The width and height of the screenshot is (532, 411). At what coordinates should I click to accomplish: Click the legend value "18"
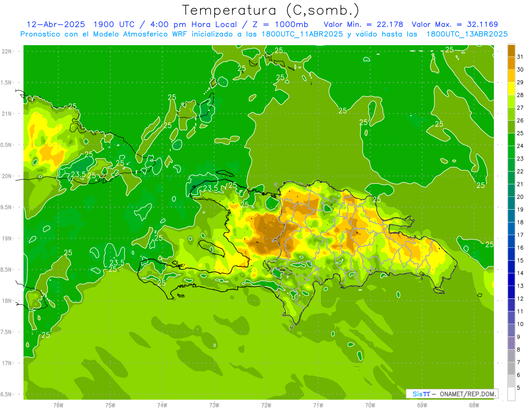pos(520,223)
